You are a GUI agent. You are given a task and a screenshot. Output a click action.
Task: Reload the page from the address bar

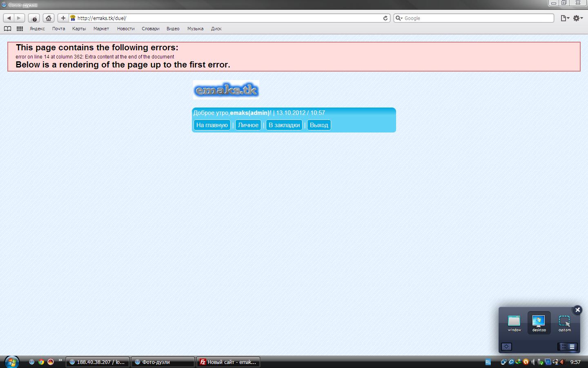(385, 18)
